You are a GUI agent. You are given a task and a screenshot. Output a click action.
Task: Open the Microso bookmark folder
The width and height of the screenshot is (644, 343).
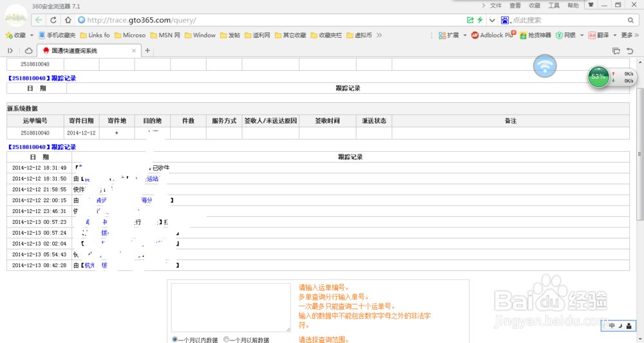(x=130, y=35)
